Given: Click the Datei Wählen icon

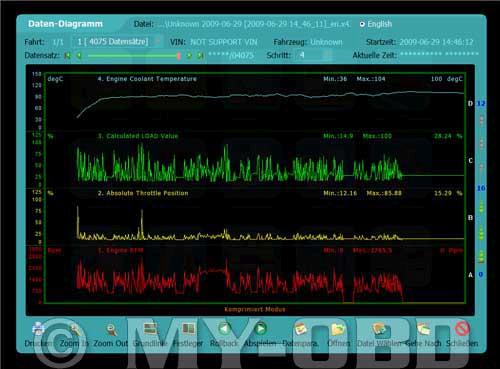Looking at the screenshot, I should (379, 329).
